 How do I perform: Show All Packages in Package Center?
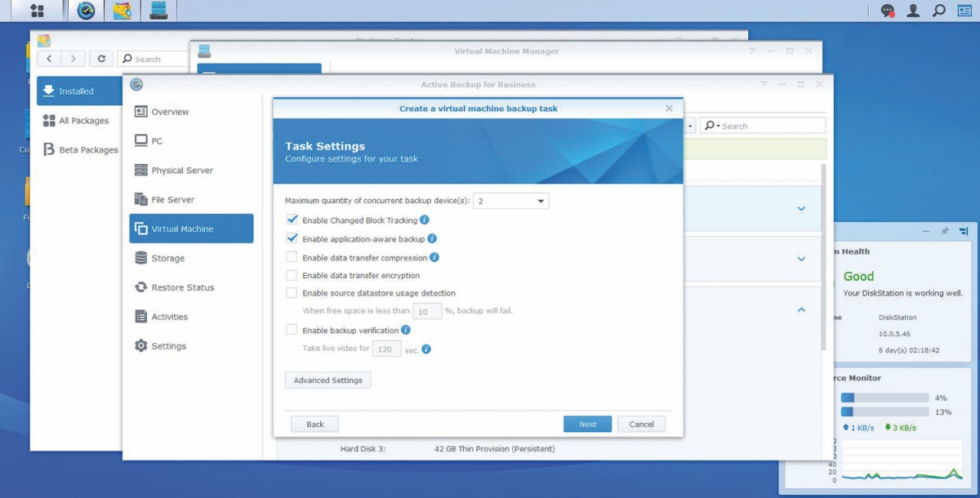coord(79,121)
